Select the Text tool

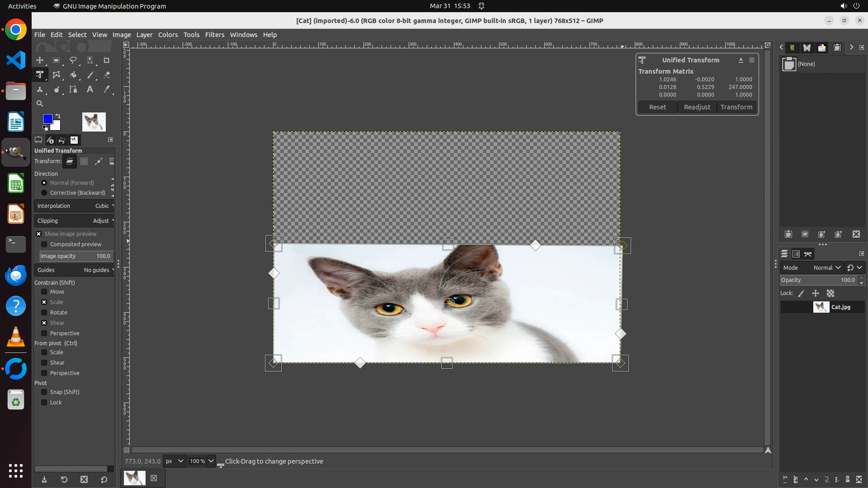(90, 89)
